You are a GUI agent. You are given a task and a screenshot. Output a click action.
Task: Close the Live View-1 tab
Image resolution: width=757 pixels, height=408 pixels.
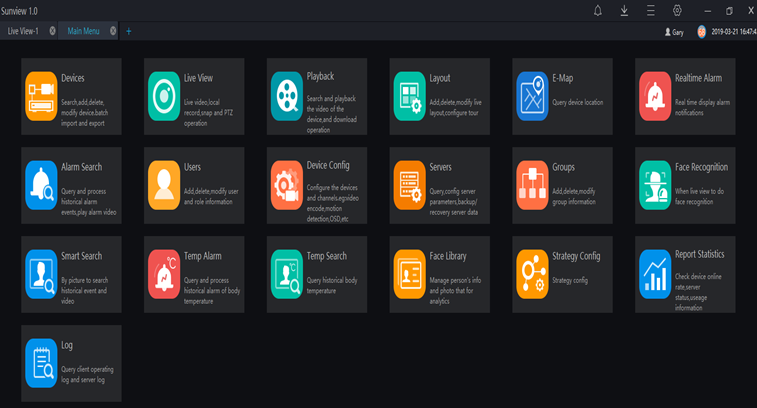tap(52, 31)
